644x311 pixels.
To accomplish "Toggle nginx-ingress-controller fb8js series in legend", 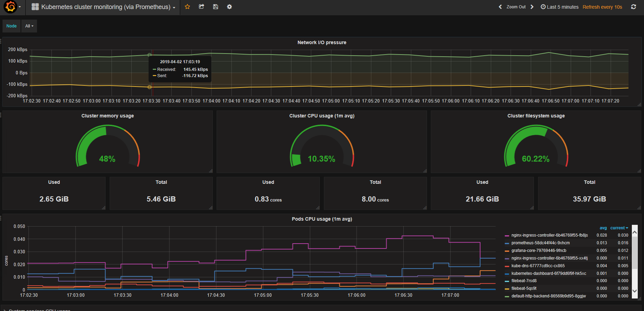I will pos(550,235).
